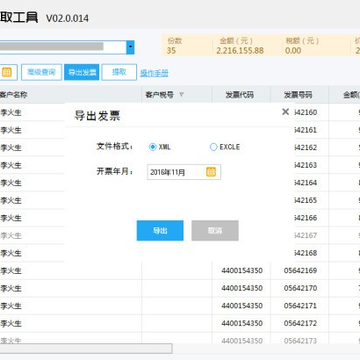Click the 文件格式 label in the dialog
Screen dimensions: 360x360
coord(115,146)
